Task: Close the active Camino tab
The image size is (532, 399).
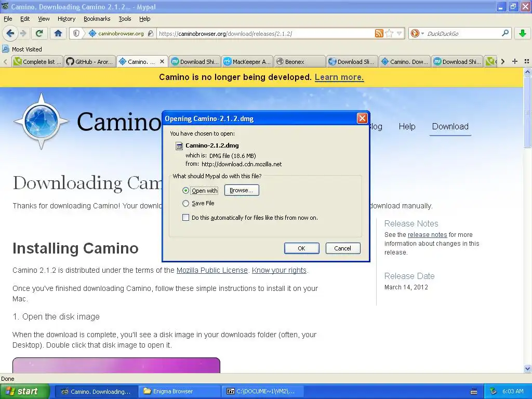Action: pos(162,61)
